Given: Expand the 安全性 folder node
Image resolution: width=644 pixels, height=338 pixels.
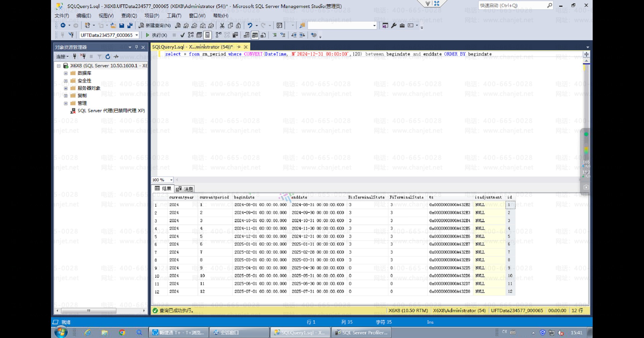Looking at the screenshot, I should tap(66, 81).
